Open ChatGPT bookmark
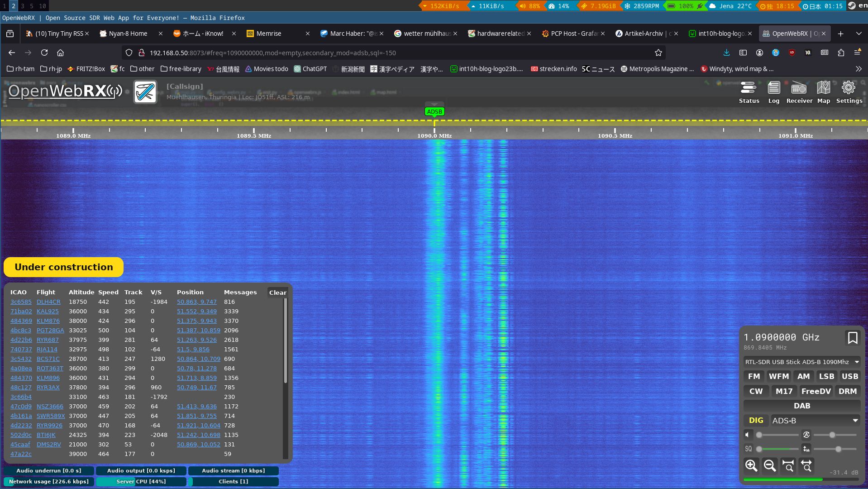The height and width of the screenshot is (489, 868). click(310, 69)
